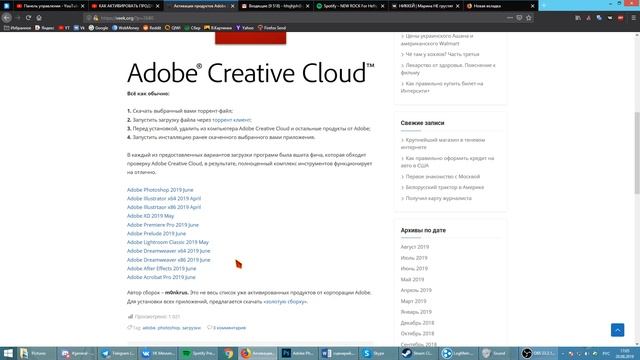Follow the торрент клиент link
640x360 pixels.
[x=231, y=120]
